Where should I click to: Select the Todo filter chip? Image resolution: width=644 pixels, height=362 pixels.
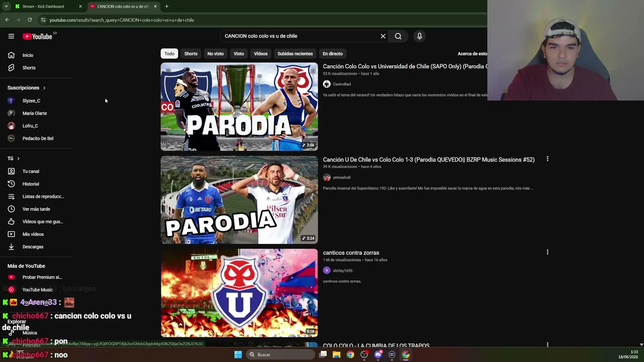coord(169,54)
